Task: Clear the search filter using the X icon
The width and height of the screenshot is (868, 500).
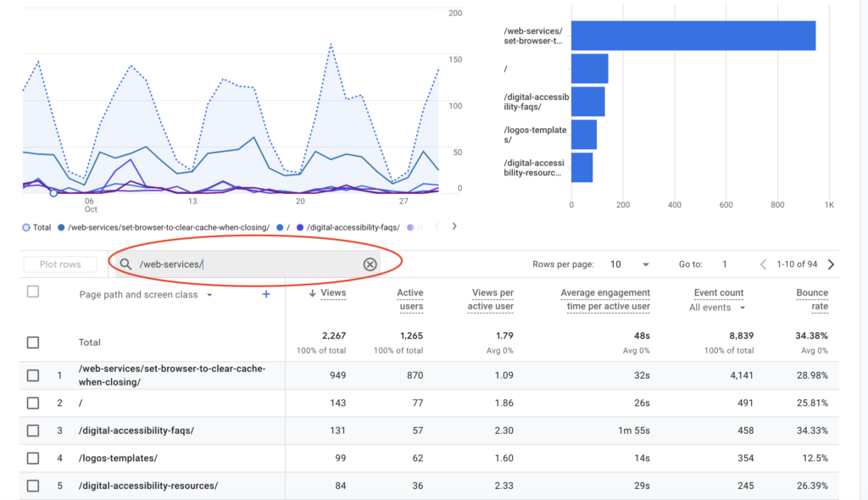Action: (370, 264)
